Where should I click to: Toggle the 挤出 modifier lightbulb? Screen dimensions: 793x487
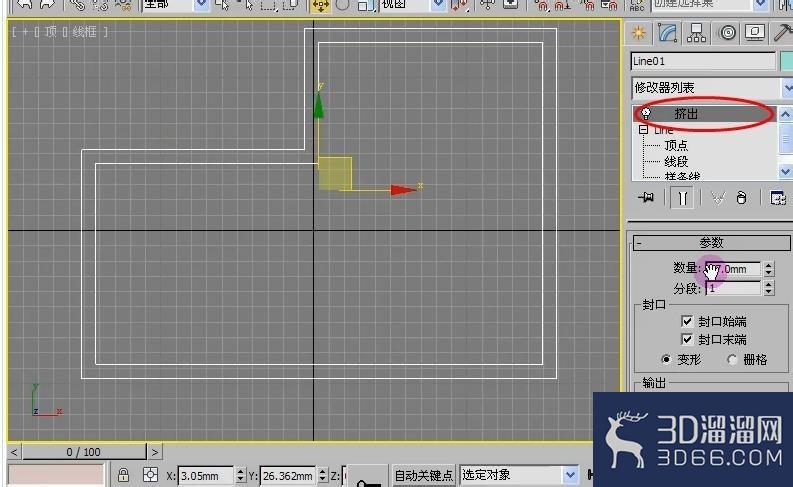[646, 114]
